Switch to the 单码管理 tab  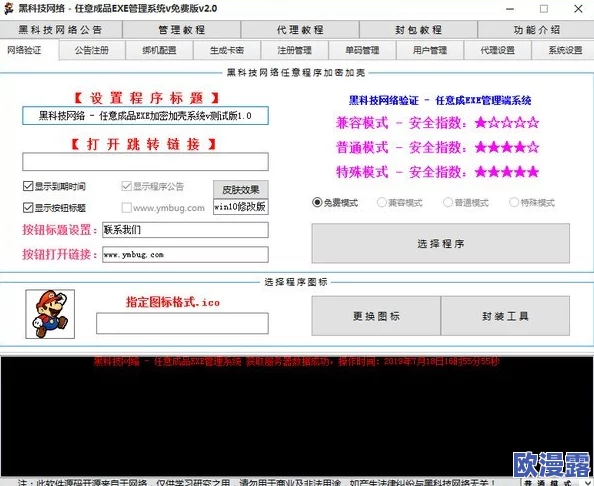point(362,50)
